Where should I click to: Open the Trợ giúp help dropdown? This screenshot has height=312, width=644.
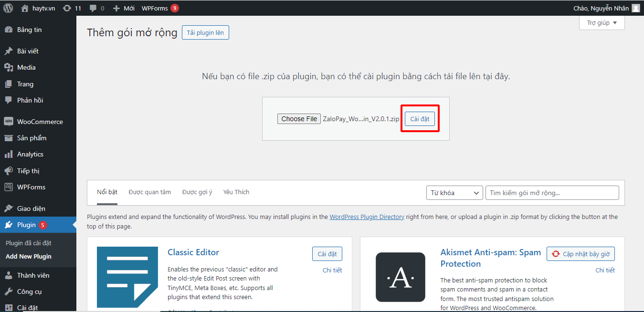point(602,22)
